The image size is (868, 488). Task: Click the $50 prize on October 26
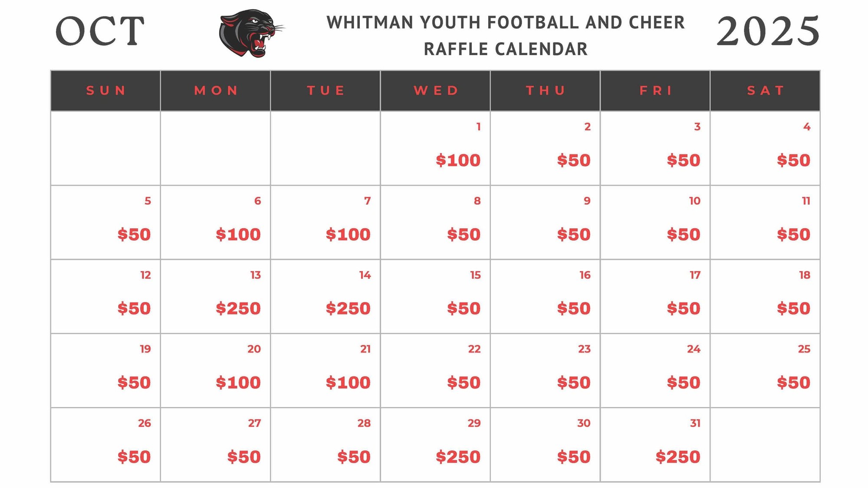[x=134, y=457]
